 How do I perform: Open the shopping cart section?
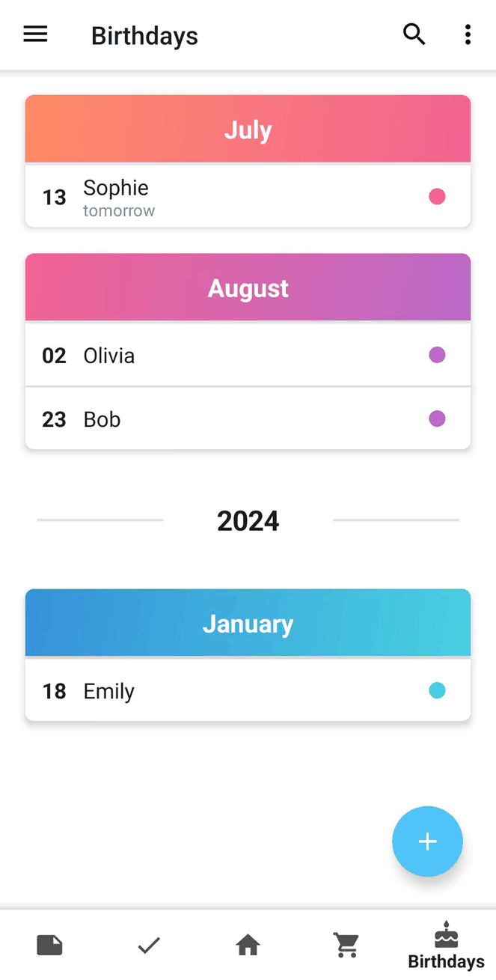pyautogui.click(x=346, y=945)
